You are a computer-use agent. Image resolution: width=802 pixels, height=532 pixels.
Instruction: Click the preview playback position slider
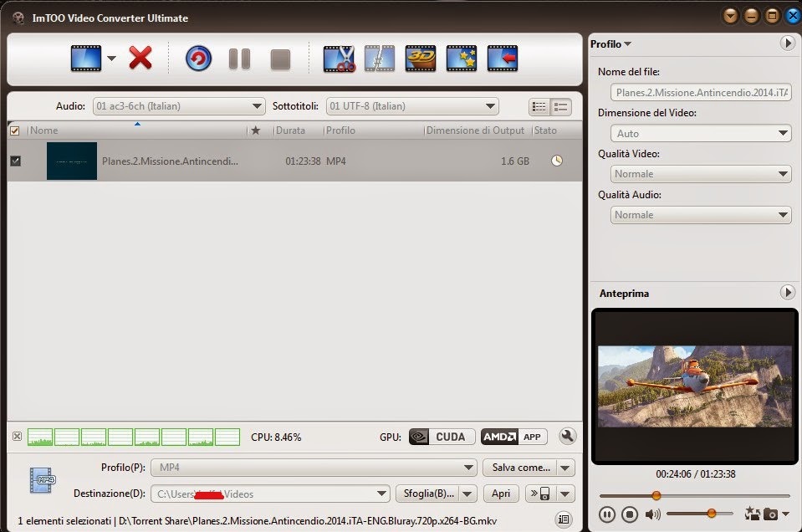[x=695, y=495]
